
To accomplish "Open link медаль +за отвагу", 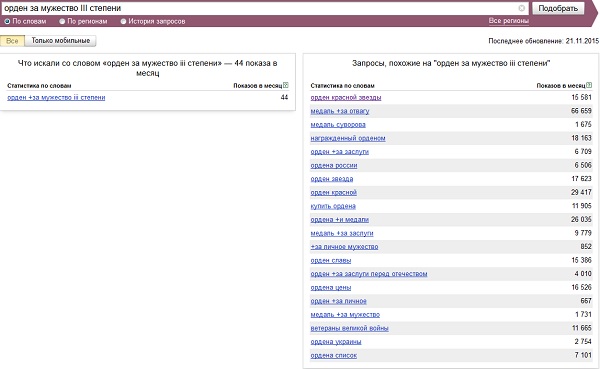I will point(340,111).
